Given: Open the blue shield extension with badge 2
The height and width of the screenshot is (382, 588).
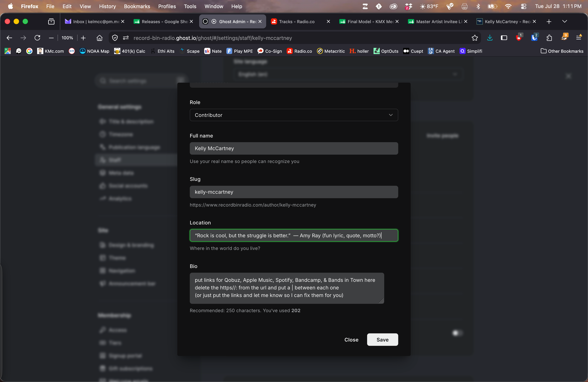Looking at the screenshot, I should pos(534,37).
